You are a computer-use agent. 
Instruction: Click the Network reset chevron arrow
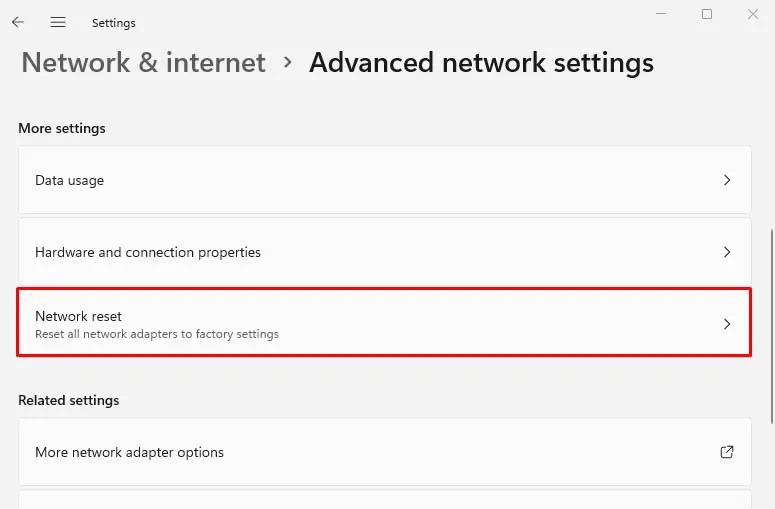pyautogui.click(x=727, y=324)
